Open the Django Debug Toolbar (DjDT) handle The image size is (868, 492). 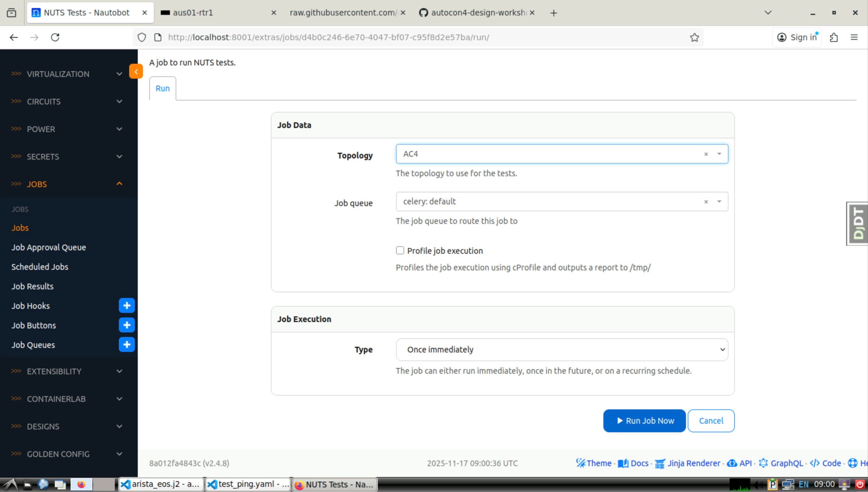(858, 224)
